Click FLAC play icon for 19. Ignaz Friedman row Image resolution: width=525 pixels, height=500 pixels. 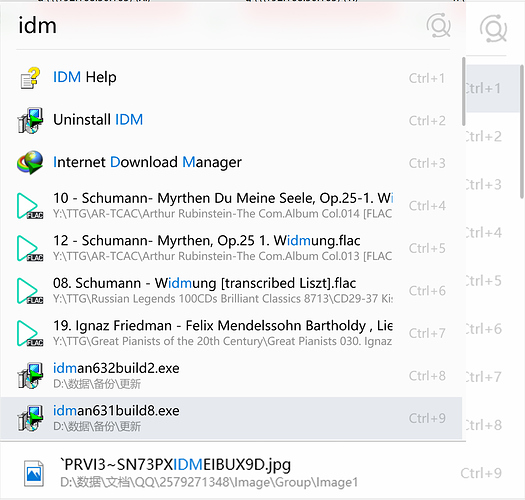[30, 333]
